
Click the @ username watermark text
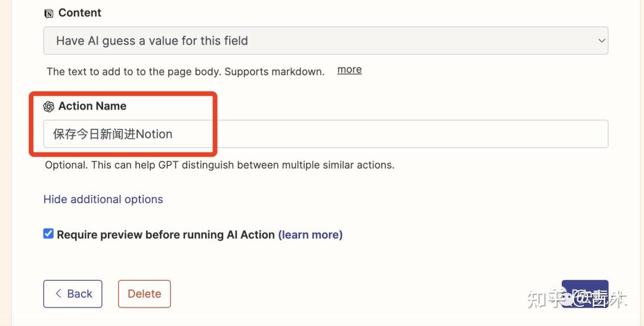[x=599, y=299]
